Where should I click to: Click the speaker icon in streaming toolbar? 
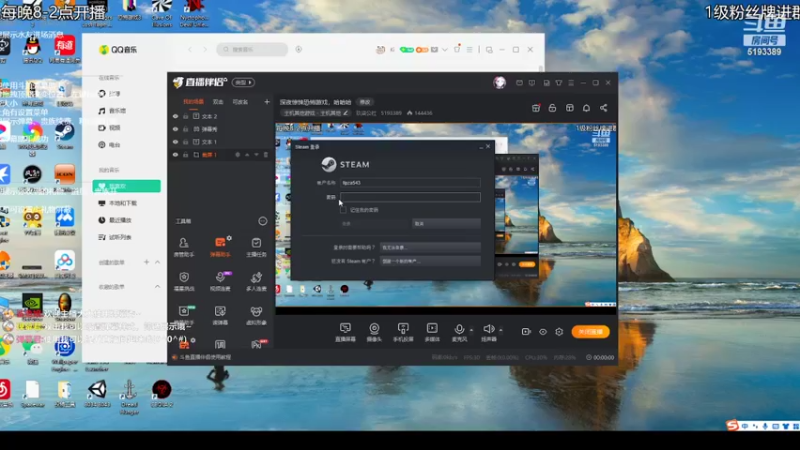[488, 329]
